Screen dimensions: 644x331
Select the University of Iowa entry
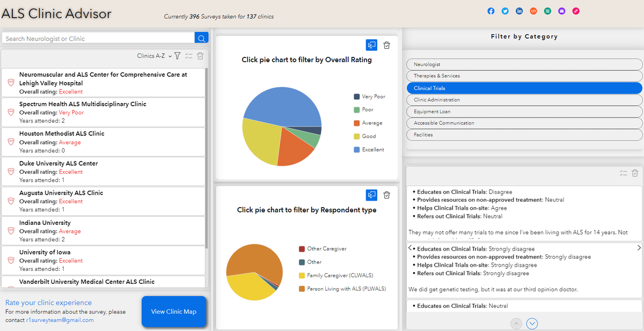103,261
